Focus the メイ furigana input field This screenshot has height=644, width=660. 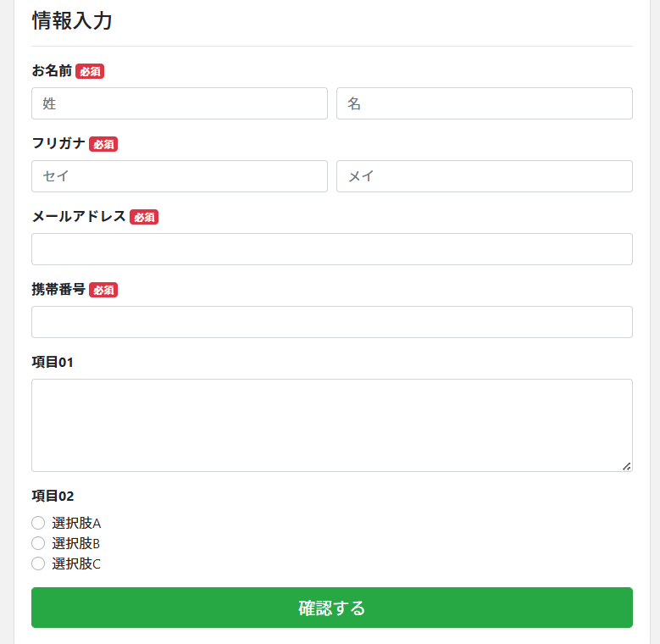point(485,176)
